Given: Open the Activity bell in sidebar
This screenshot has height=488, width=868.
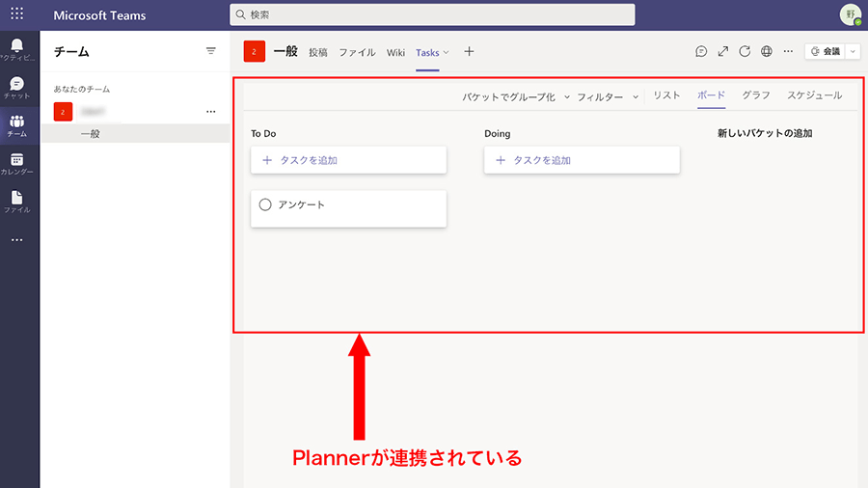Looking at the screenshot, I should point(17,49).
